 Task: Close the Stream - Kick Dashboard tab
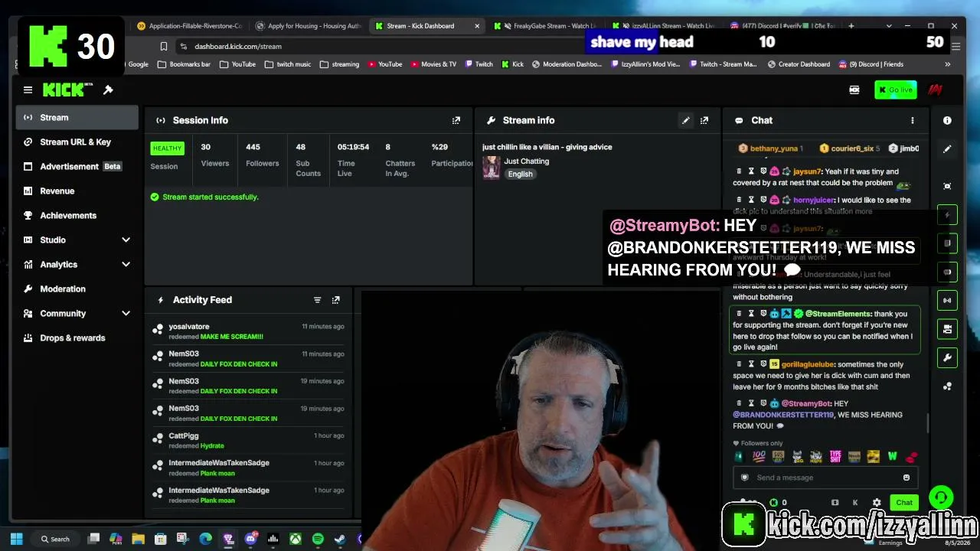pos(477,26)
